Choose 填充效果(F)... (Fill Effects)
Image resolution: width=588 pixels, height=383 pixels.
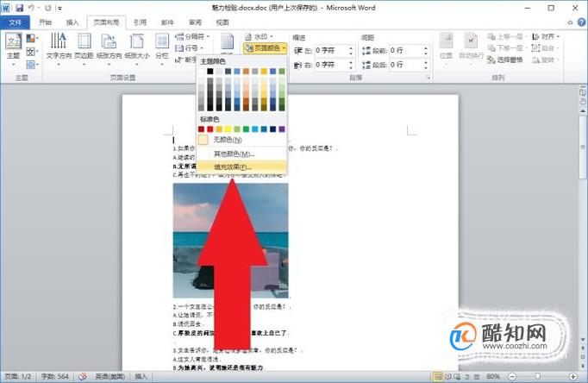tap(242, 167)
